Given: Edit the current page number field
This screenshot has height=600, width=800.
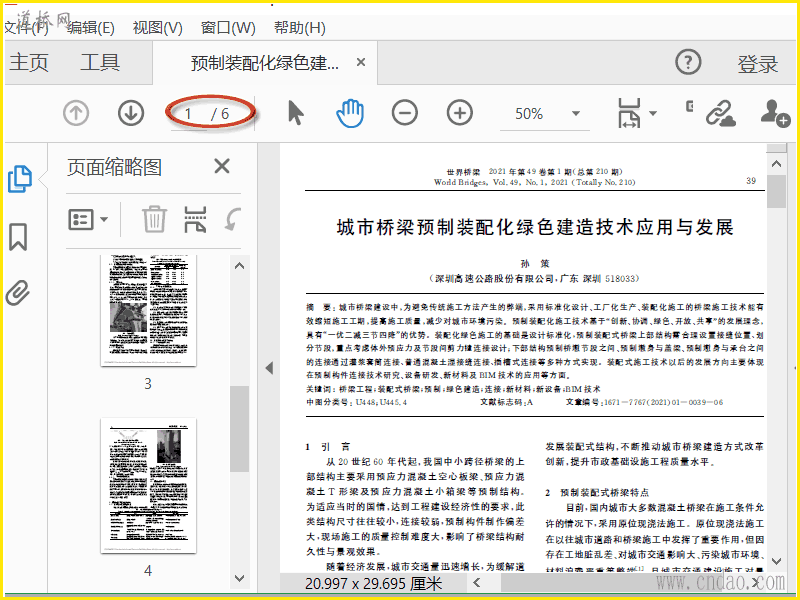Looking at the screenshot, I should point(189,114).
